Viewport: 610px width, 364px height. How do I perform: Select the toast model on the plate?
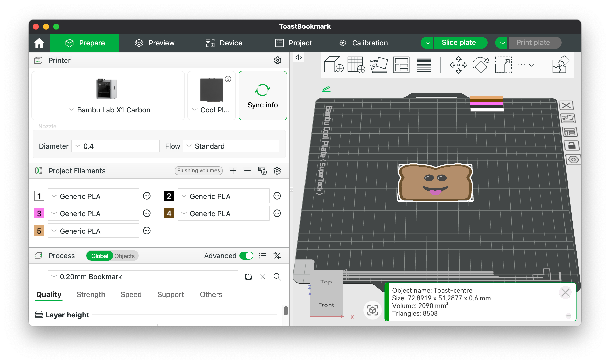pos(435,183)
